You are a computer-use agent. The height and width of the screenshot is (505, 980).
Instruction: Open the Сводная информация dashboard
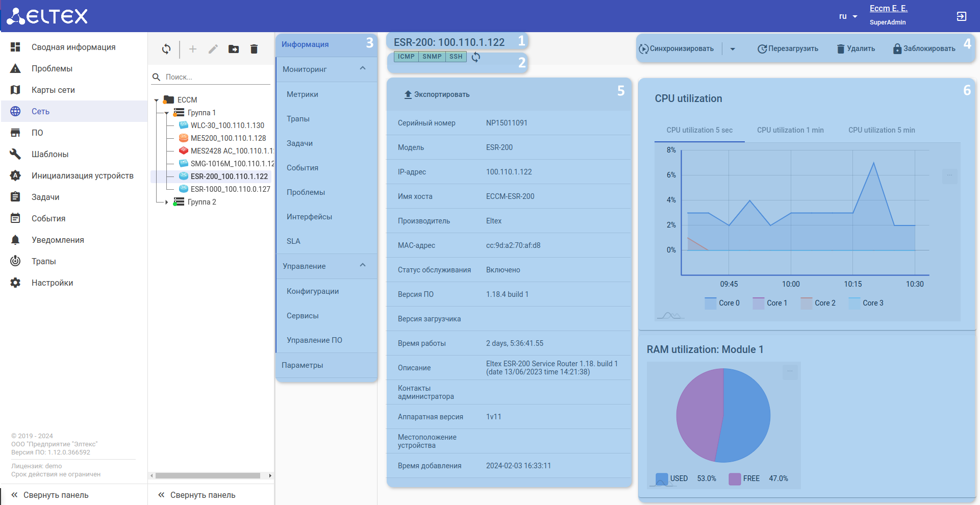click(74, 47)
